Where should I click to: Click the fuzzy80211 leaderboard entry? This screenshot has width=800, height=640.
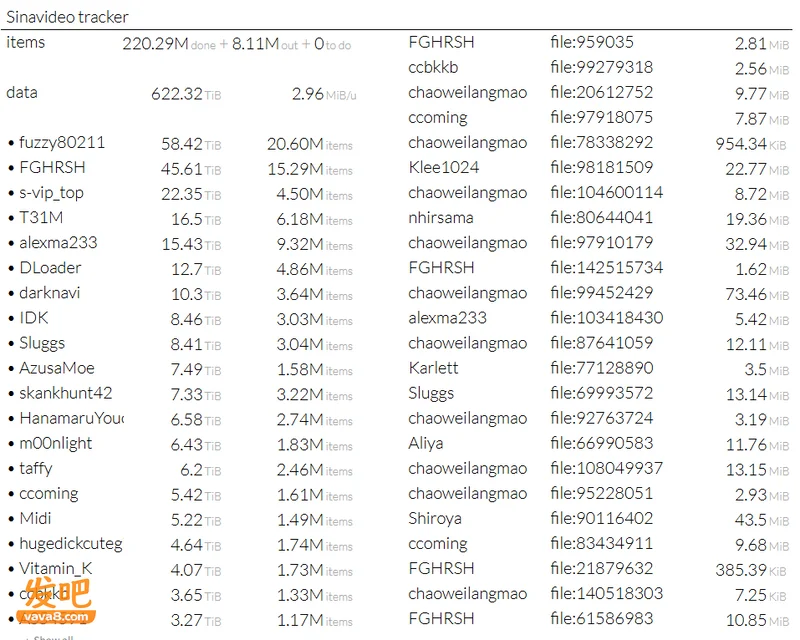(62, 143)
